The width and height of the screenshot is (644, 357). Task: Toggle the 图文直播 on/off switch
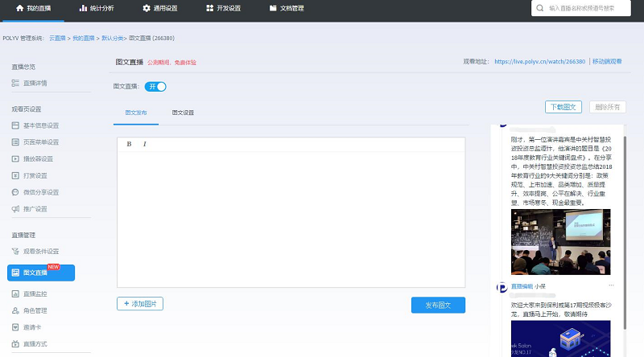point(155,86)
